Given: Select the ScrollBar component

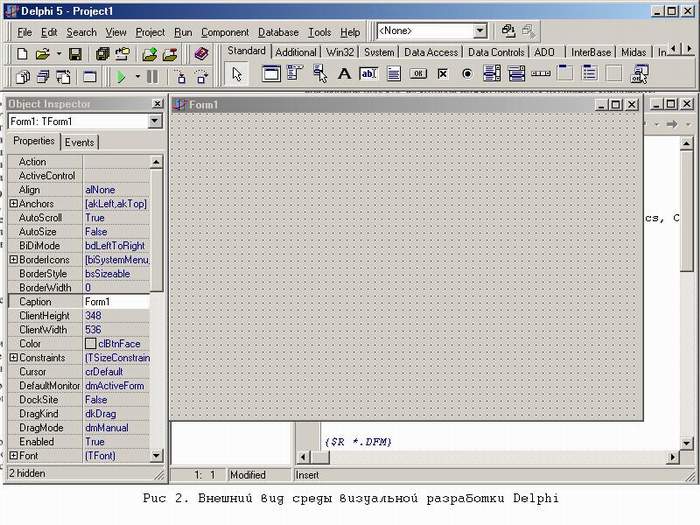Looking at the screenshot, I should tap(541, 73).
